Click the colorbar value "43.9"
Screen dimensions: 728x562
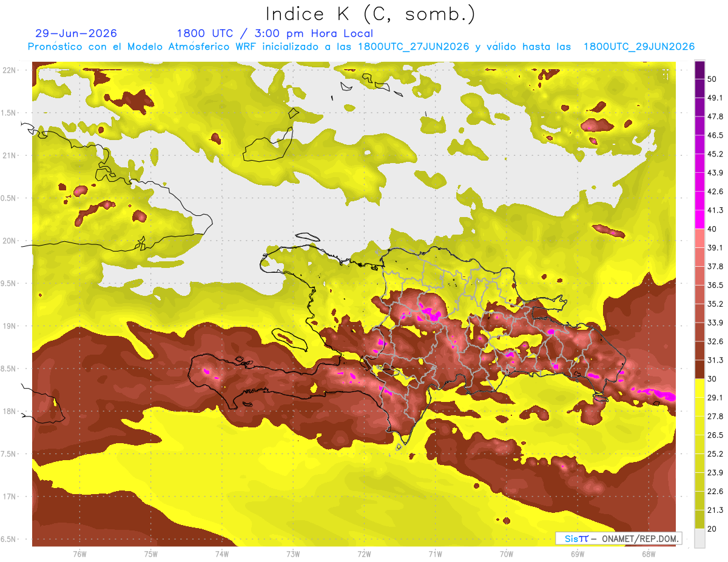tap(715, 173)
